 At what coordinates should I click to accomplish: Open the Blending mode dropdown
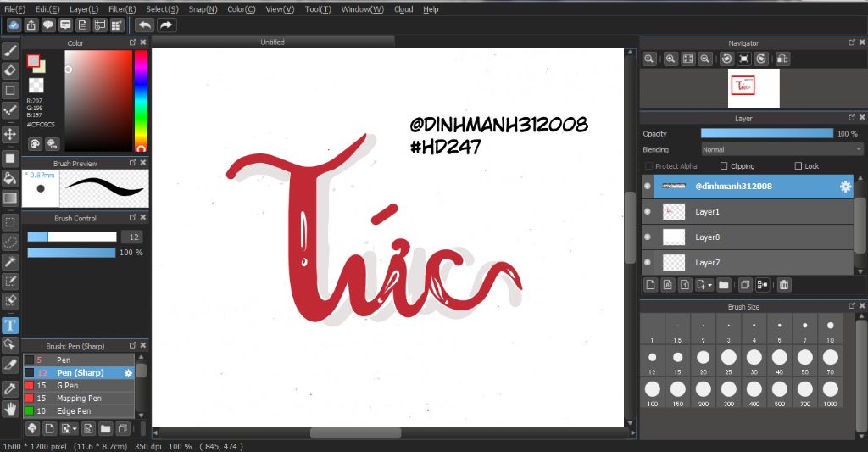[x=782, y=149]
